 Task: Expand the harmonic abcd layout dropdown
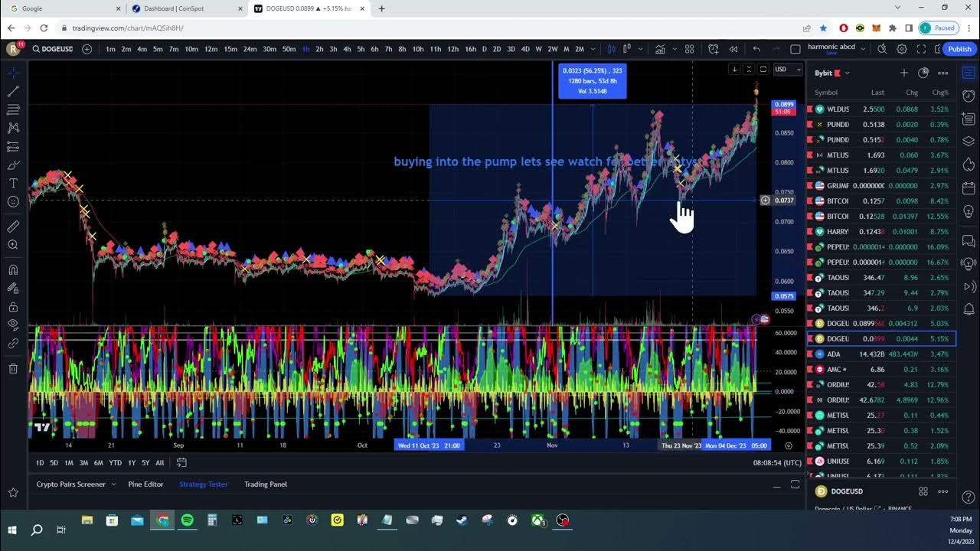863,49
